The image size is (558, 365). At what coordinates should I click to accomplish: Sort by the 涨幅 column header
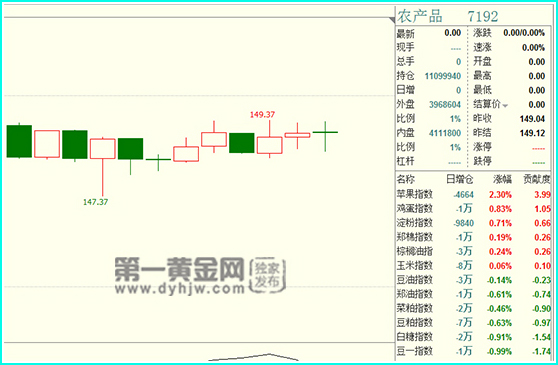coord(502,180)
